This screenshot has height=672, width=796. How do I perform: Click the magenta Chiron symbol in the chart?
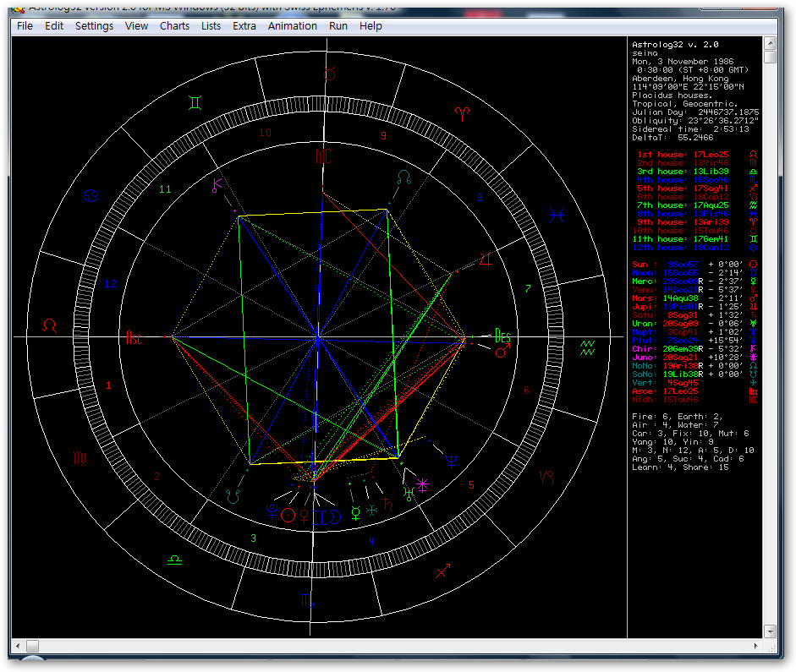(218, 183)
